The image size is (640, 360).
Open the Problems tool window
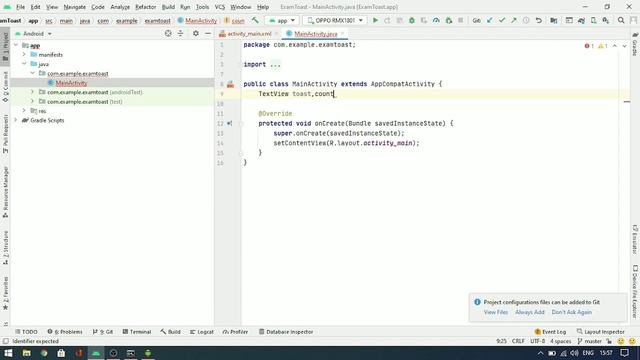(64, 332)
